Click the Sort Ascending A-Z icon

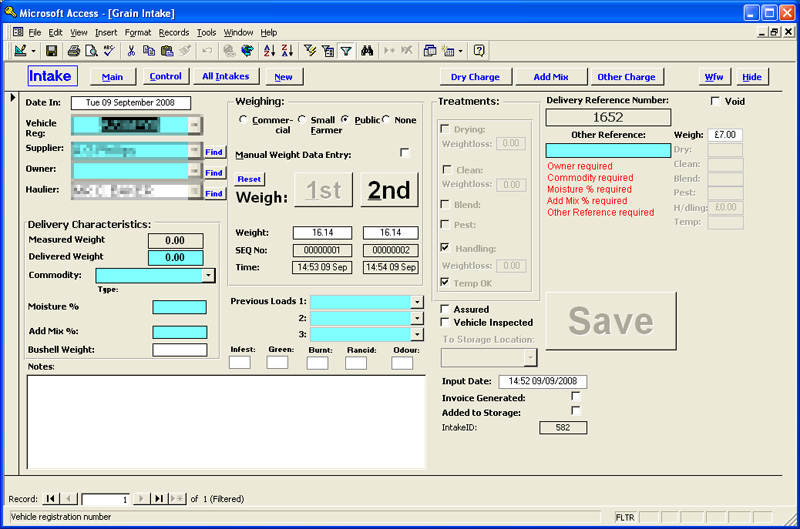pos(269,50)
